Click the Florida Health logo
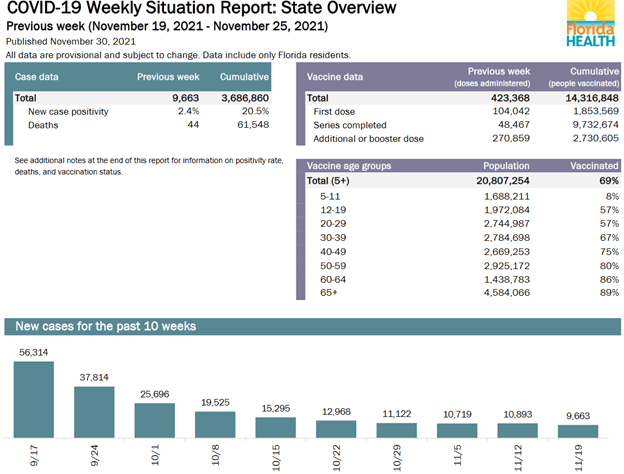This screenshot has width=624, height=474. [x=586, y=25]
